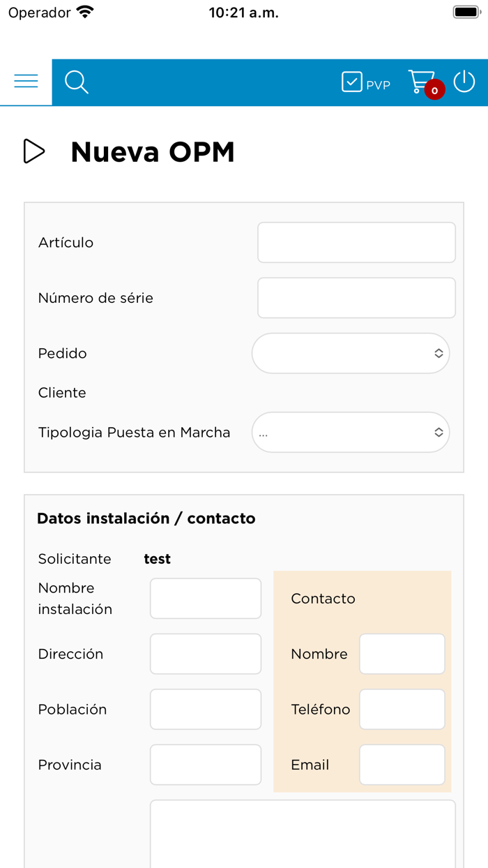Click the Número de série field
488x868 pixels.
click(x=356, y=298)
